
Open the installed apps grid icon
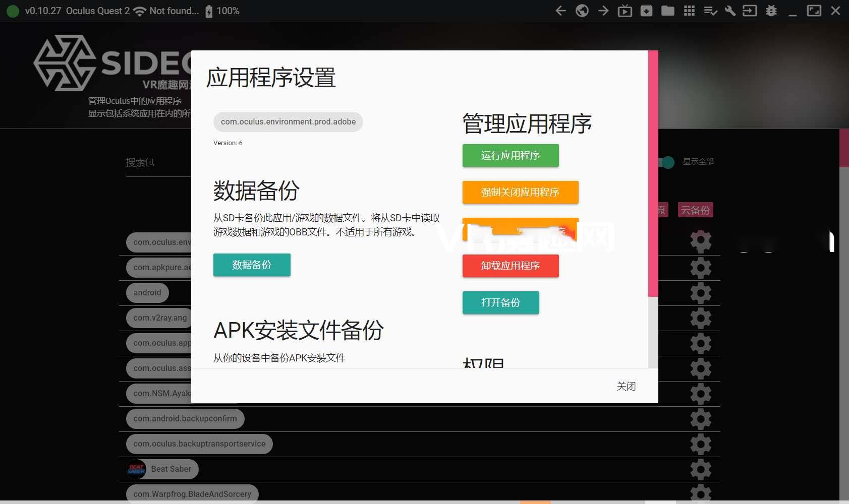689,11
